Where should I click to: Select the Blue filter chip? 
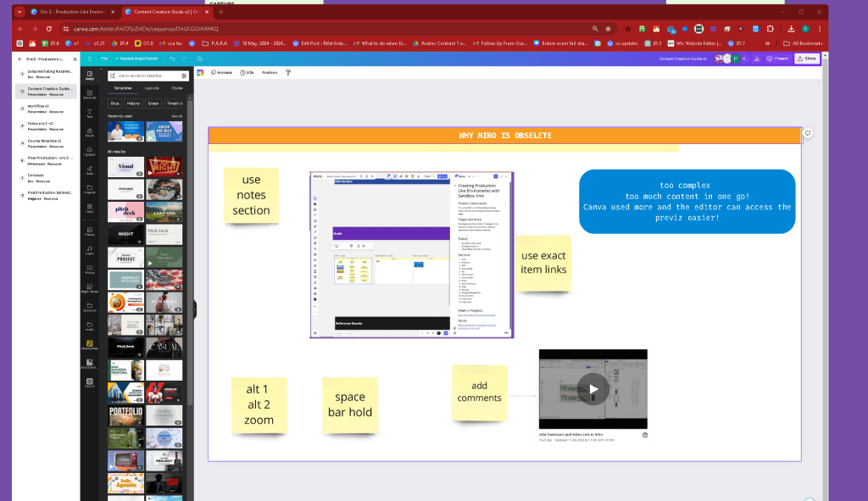coord(115,103)
